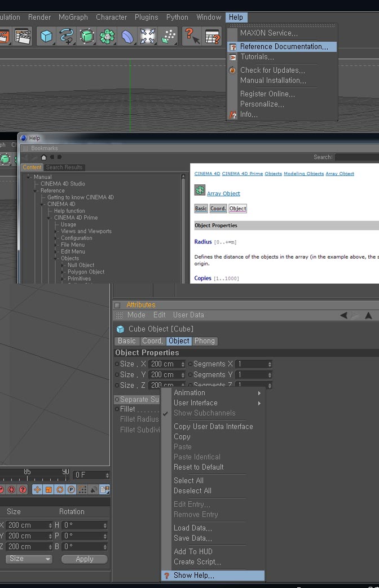The image size is (379, 588).
Task: Toggle the parameter P keyframe icon
Action: (71, 489)
